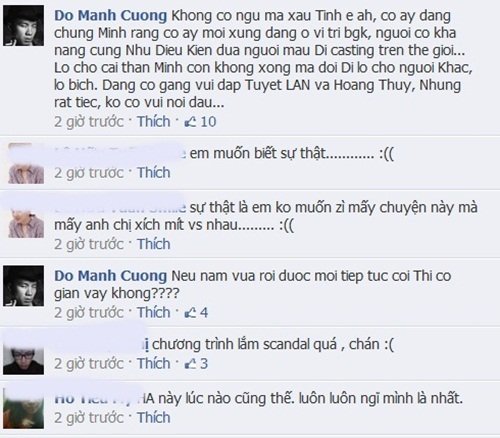Open the 3 likes thumbs-up on the scandal comment
This screenshot has height=438, width=500.
point(196,364)
